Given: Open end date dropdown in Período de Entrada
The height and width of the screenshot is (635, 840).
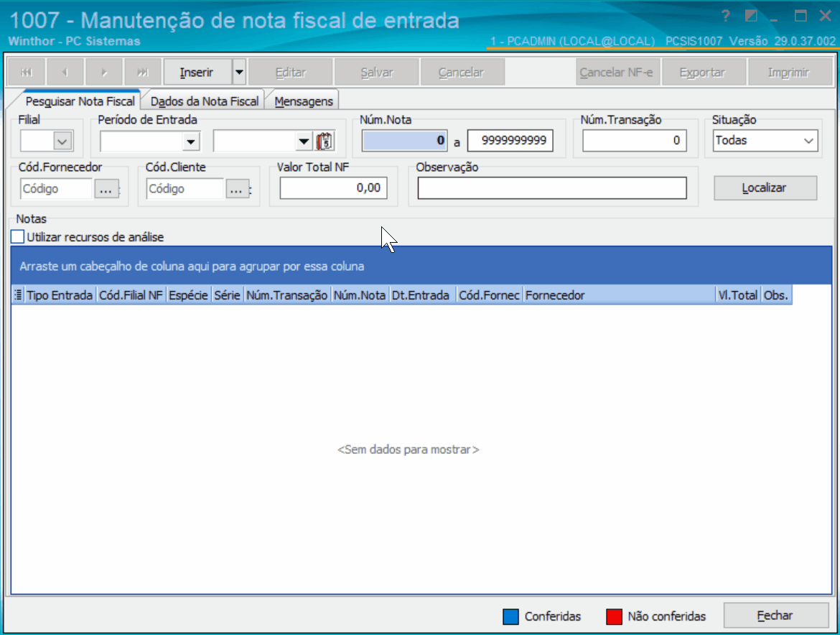Looking at the screenshot, I should (304, 142).
